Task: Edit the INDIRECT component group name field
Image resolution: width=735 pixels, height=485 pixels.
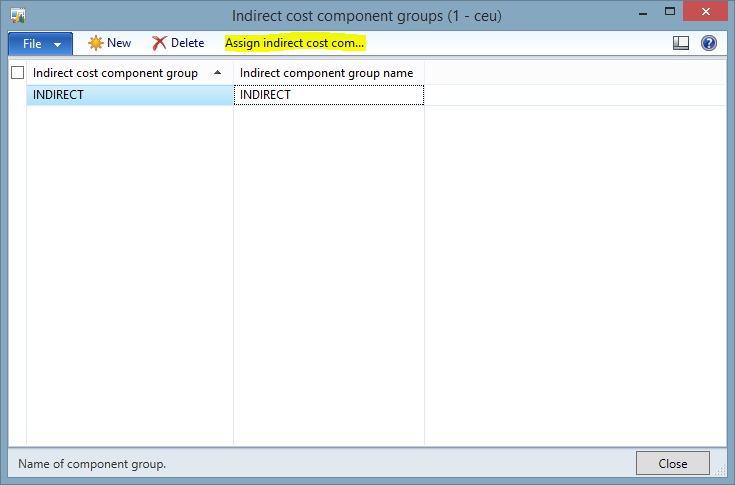Action: (x=329, y=95)
